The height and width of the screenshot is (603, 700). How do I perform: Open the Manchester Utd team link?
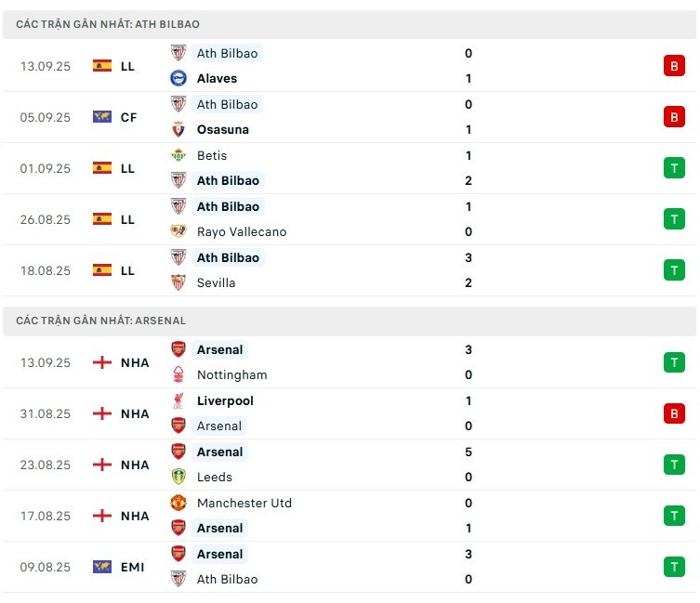coord(244,503)
